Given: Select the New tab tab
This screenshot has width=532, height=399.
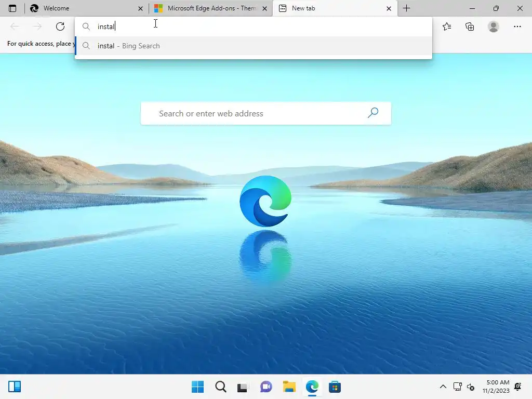Looking at the screenshot, I should 335,8.
